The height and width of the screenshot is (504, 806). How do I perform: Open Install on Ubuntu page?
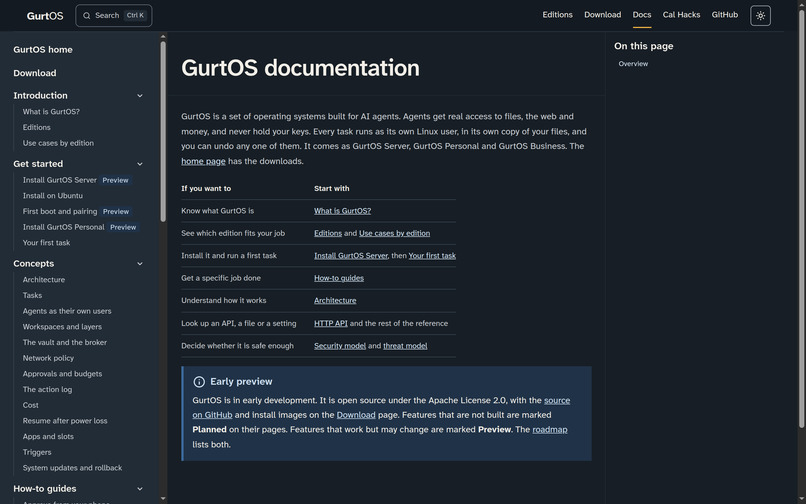[52, 195]
